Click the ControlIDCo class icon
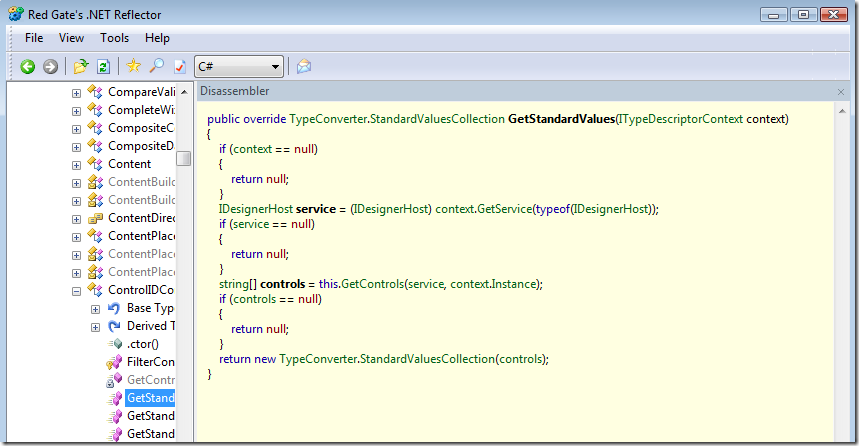 point(95,290)
